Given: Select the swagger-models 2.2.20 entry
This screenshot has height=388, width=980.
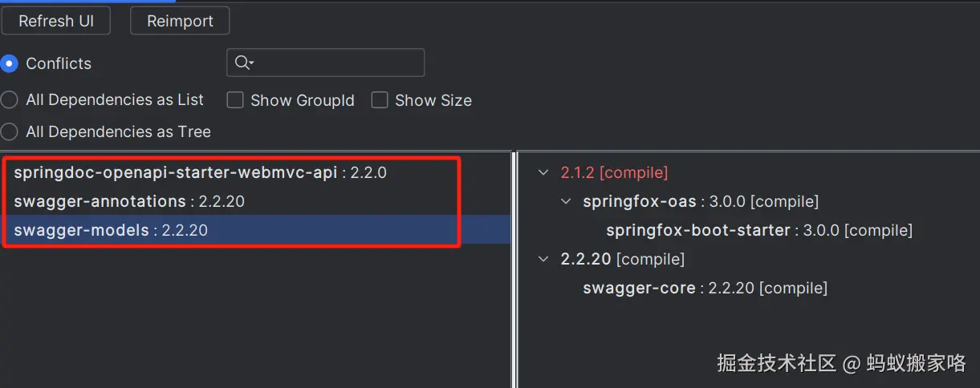Looking at the screenshot, I should (111, 230).
